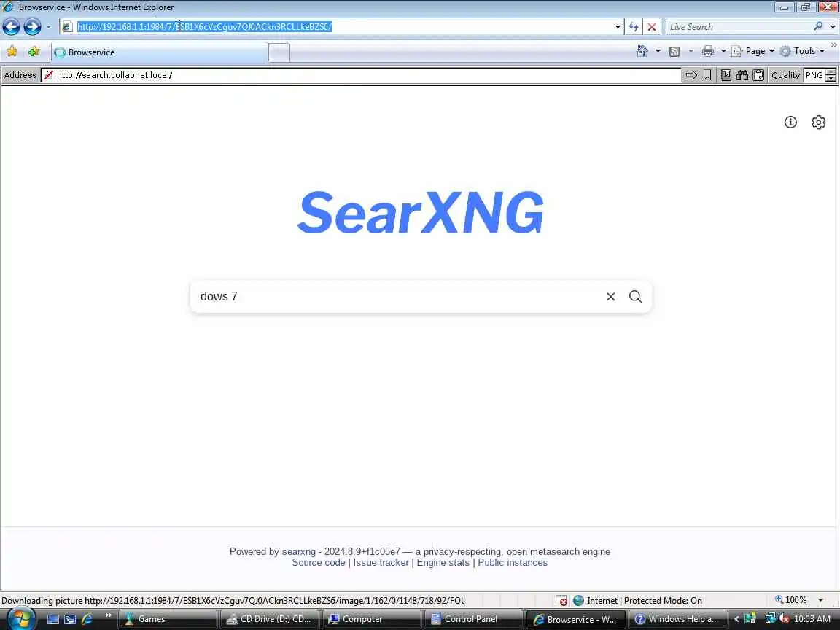Switch to CD Drive (D:) taskbar button

click(270, 619)
